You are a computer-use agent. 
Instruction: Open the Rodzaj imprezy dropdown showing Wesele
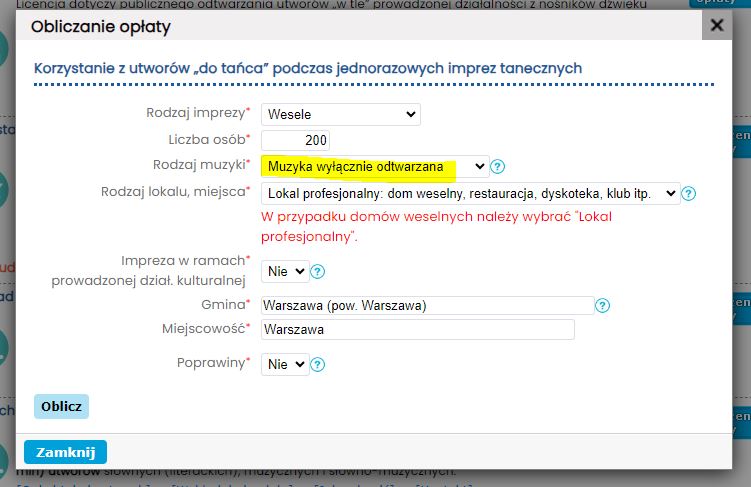[341, 114]
